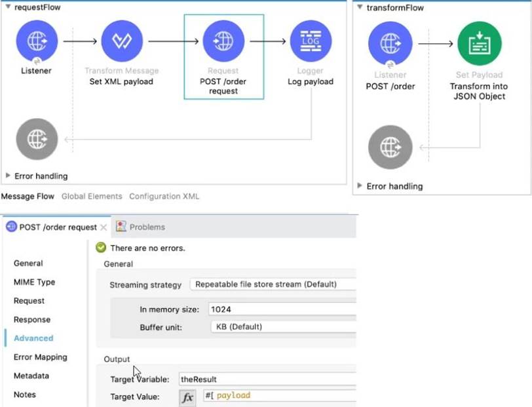Click the gray response icon in transformFlow
This screenshot has height=407, width=532.
coord(390,147)
